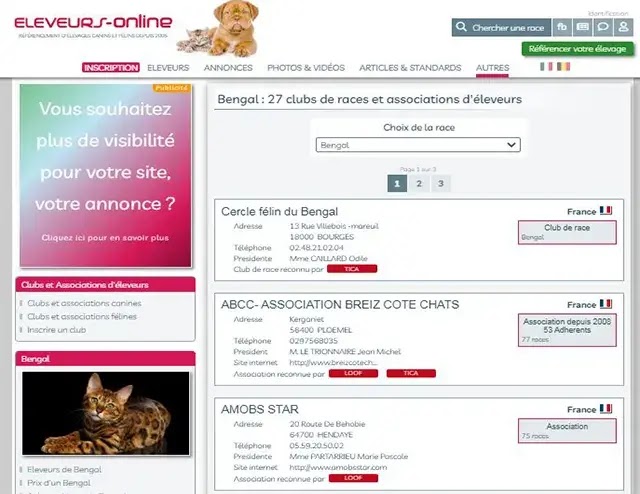Screen dimensions: 640x494
Task: Open the user account icon
Action: [x=623, y=27]
